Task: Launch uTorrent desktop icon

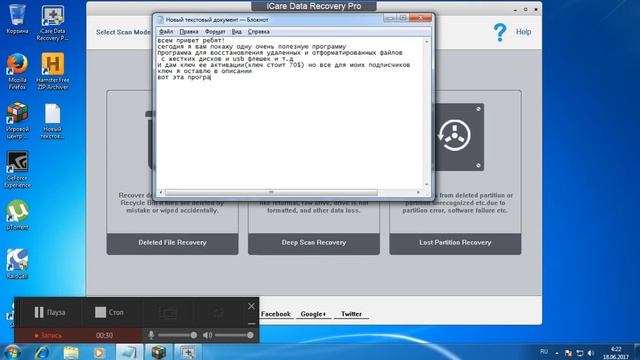Action: [17, 215]
